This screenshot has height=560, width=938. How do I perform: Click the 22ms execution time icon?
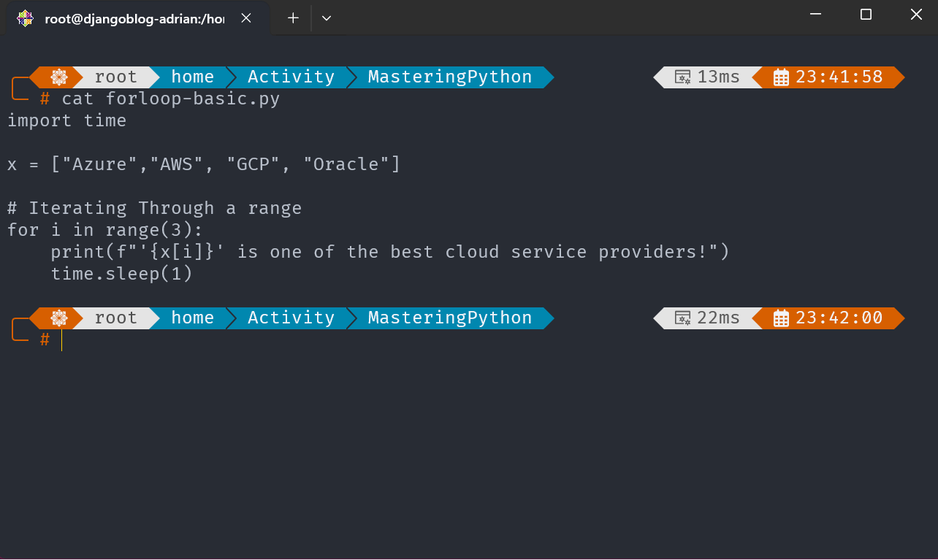point(683,318)
